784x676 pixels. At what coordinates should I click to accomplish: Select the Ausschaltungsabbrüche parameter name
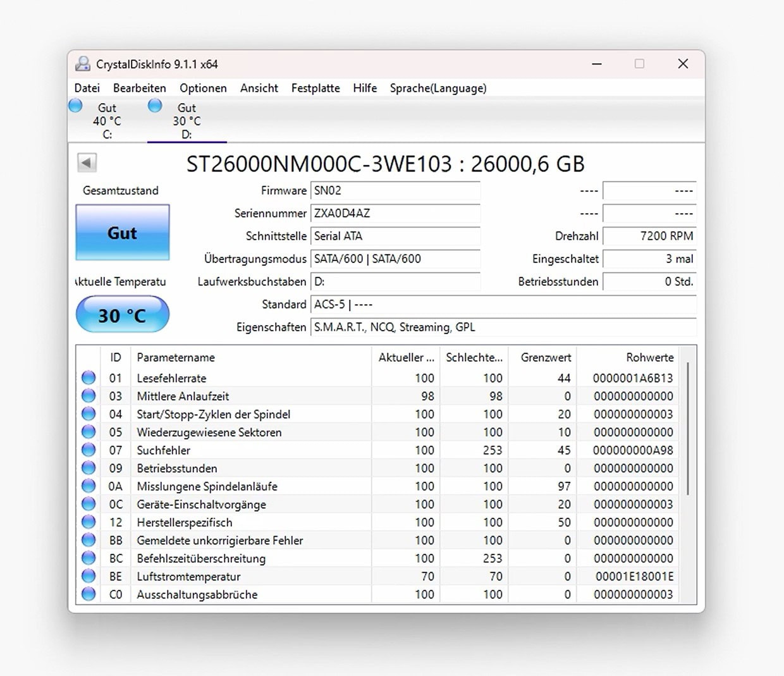(x=197, y=594)
